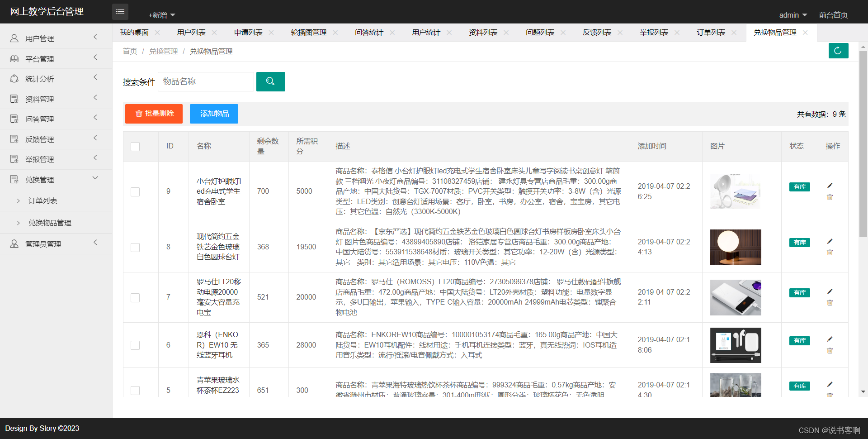This screenshot has width=868, height=439.
Task: Click the 兑换管理 sidebar icon
Action: (14, 180)
